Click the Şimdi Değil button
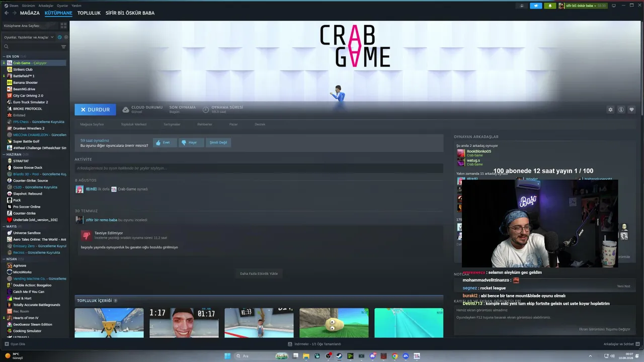Viewport: 644px width, 362px height. tap(218, 142)
